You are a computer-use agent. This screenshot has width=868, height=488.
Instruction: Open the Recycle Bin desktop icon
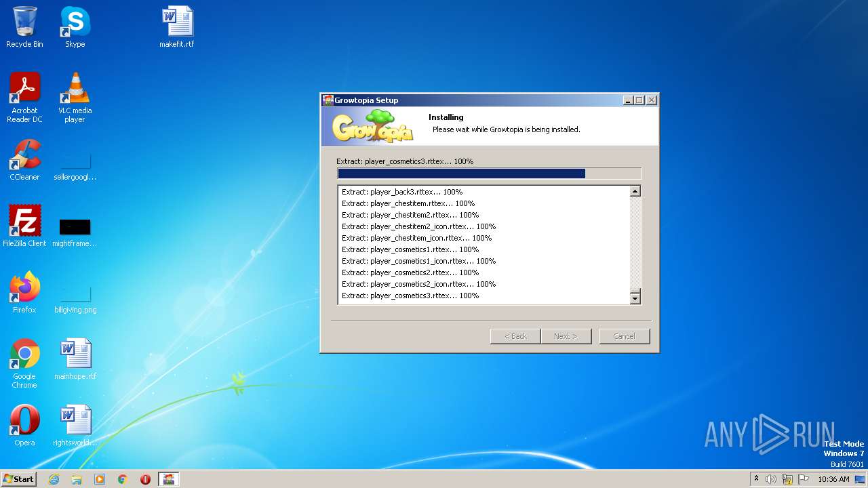24,27
